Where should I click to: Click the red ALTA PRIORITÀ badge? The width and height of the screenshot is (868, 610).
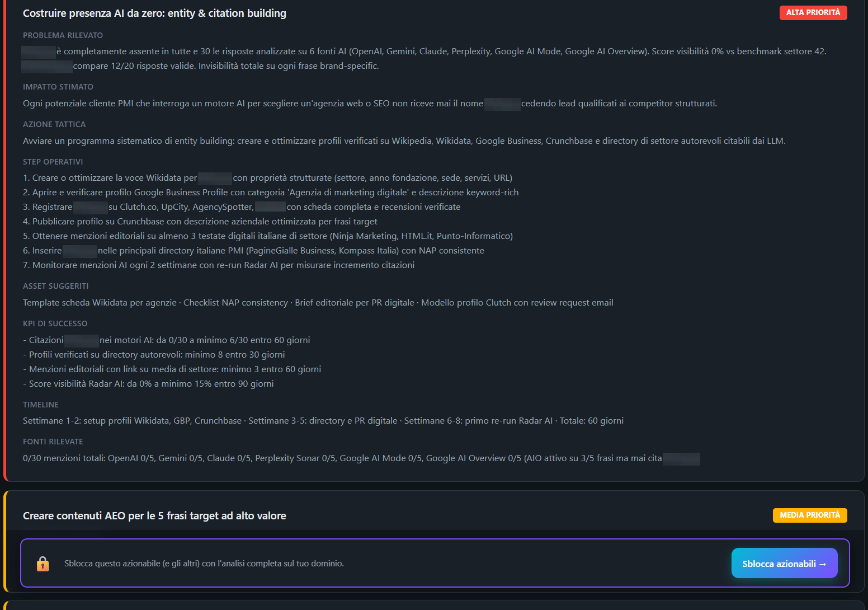coord(813,13)
